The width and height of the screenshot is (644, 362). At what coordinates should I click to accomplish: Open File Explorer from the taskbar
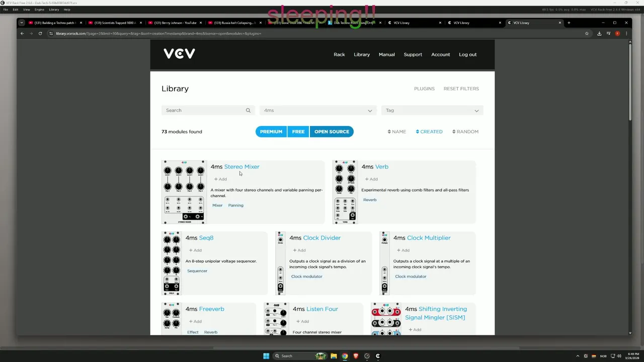(334, 356)
